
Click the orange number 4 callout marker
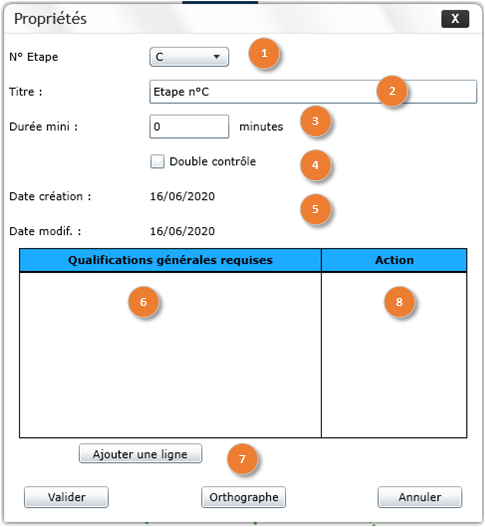pyautogui.click(x=315, y=165)
